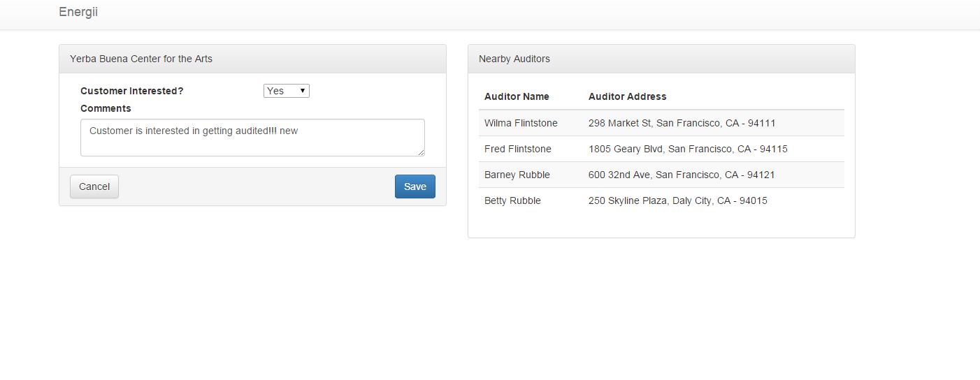This screenshot has height=380, width=980.
Task: Open the Customer Interested dropdown
Action: tap(287, 91)
